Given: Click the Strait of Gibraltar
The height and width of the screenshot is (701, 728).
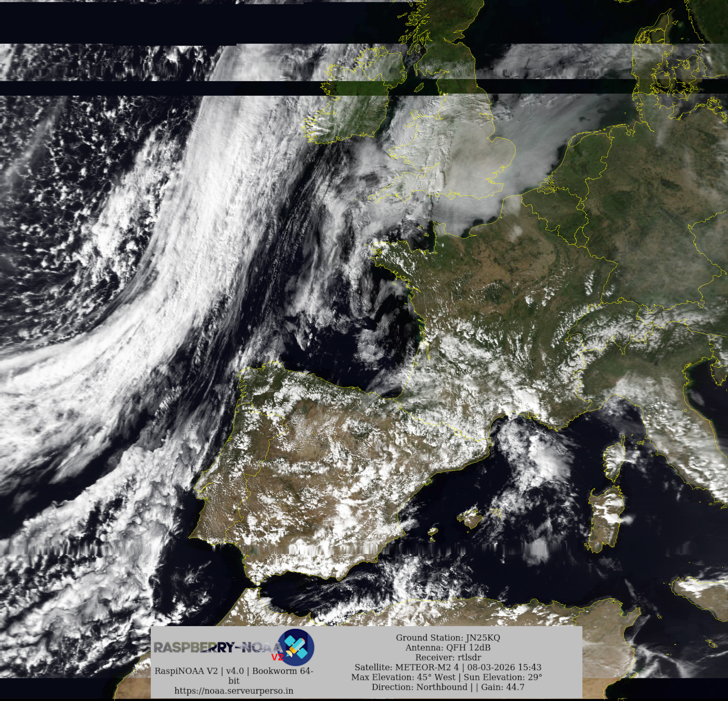Looking at the screenshot, I should [256, 586].
